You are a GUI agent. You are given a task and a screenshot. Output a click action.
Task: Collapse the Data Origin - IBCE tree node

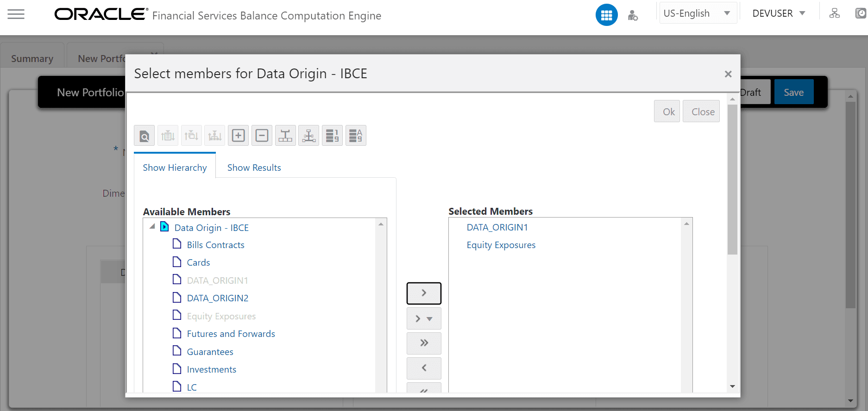152,227
